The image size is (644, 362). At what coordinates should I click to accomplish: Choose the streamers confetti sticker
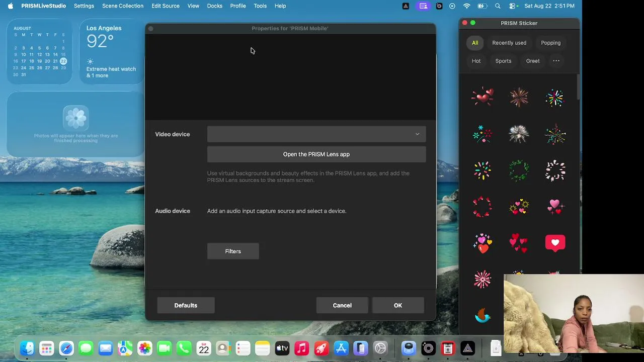click(x=555, y=134)
